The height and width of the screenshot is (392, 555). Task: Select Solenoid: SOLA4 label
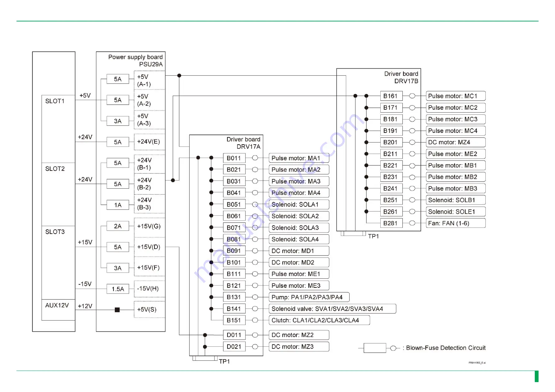coord(295,239)
